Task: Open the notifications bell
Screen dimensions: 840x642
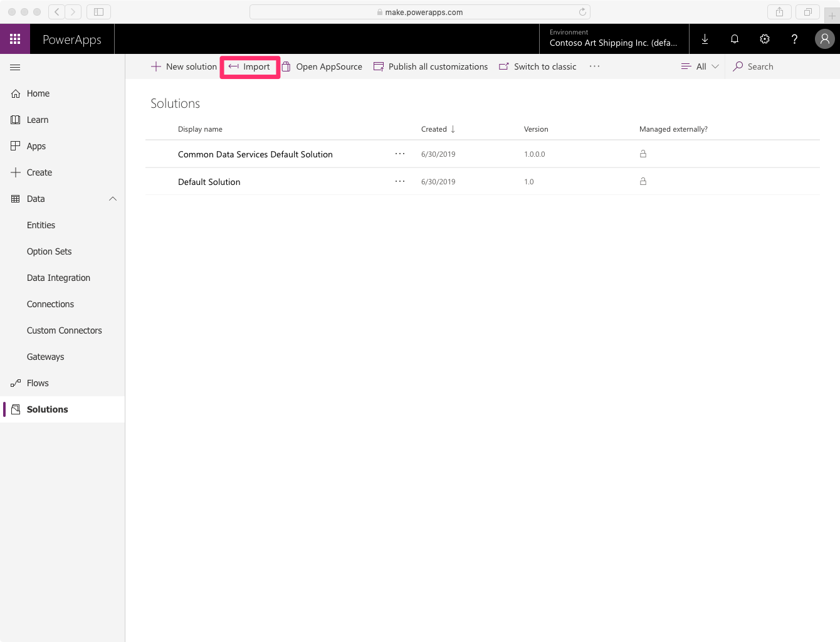Action: click(735, 39)
